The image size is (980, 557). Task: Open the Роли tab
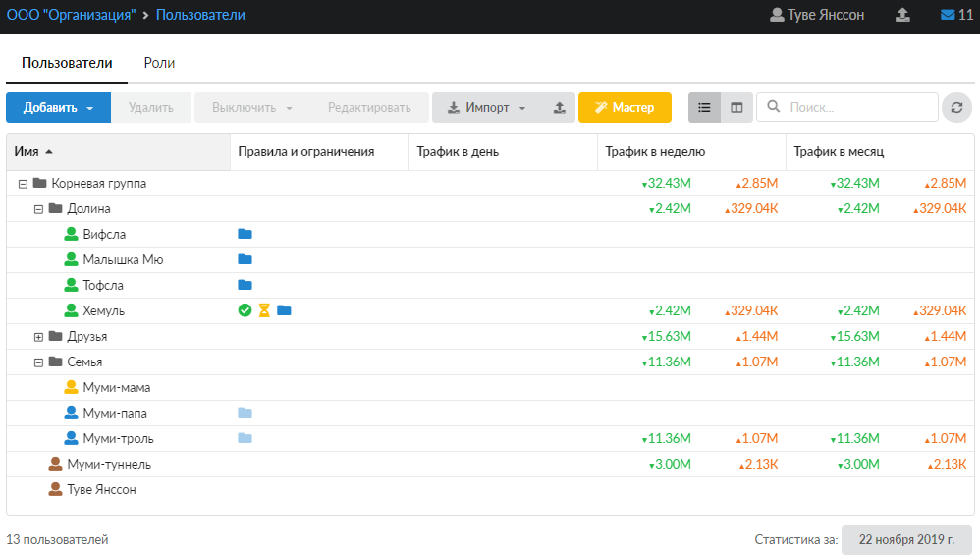tap(159, 62)
